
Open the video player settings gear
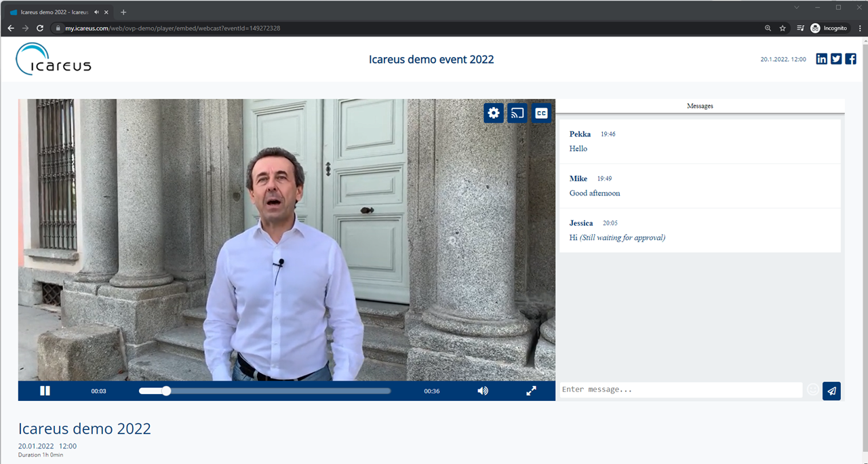(494, 113)
